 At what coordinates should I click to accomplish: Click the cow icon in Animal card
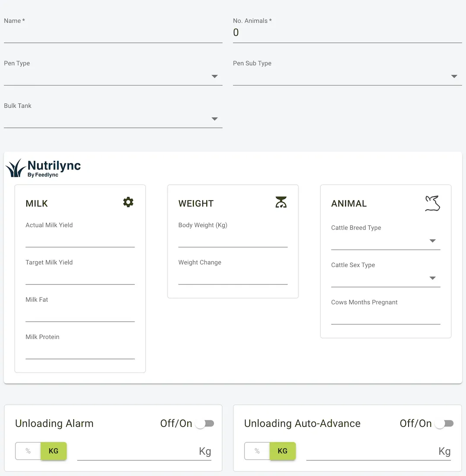[432, 203]
